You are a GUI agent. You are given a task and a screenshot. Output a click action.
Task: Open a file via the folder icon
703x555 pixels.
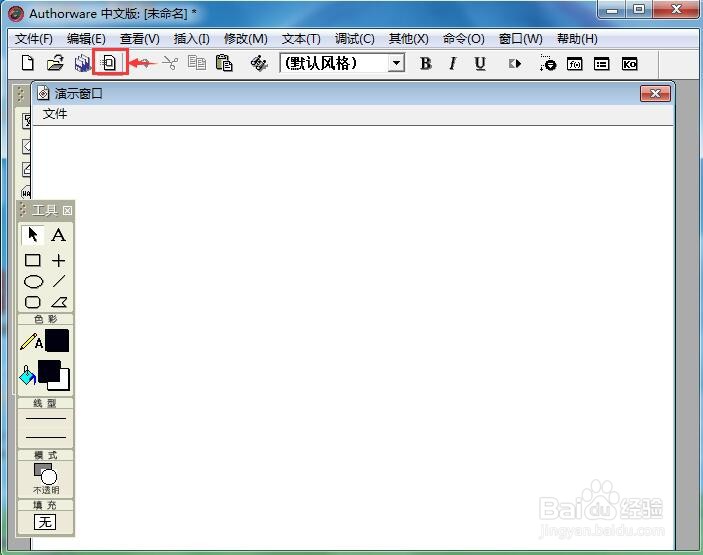point(55,63)
